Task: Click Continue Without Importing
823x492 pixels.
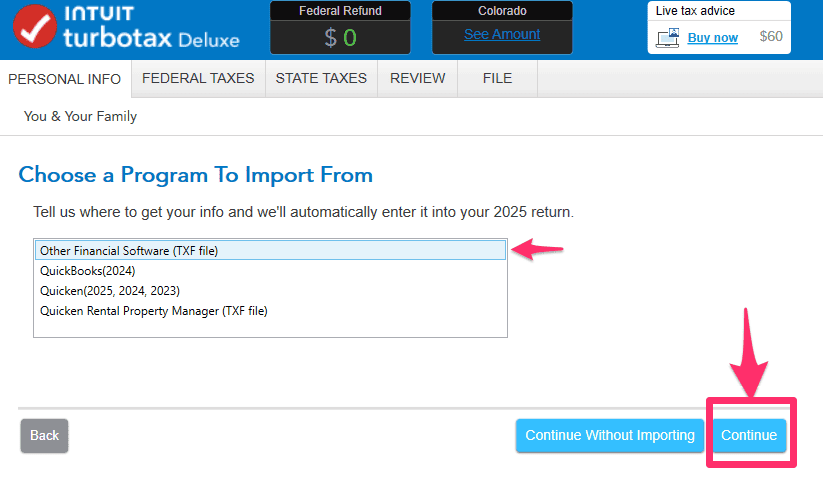Action: pos(610,435)
